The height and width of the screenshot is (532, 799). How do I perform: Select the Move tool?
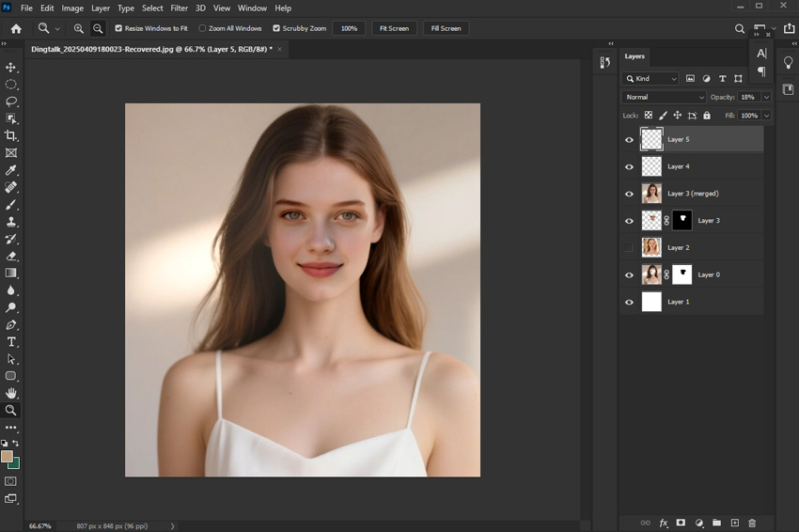coord(10,68)
